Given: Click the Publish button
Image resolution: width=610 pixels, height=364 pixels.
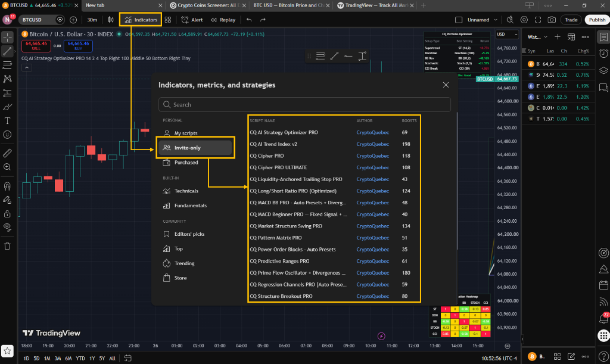Looking at the screenshot, I should 597,20.
